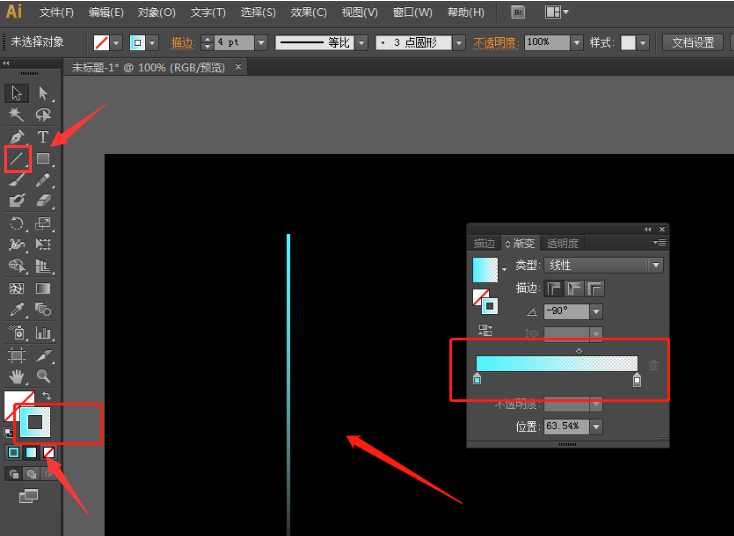Select the Magic Wand tool
The image size is (734, 536).
click(17, 114)
